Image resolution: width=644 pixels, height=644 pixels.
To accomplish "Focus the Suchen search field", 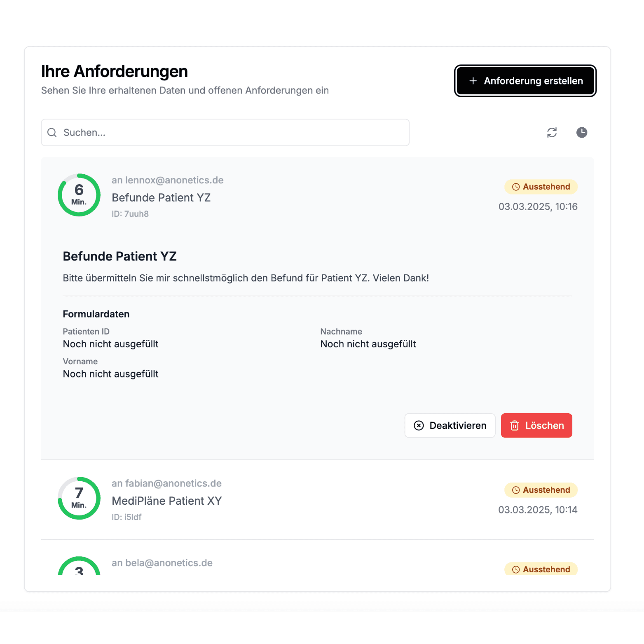I will pos(225,133).
